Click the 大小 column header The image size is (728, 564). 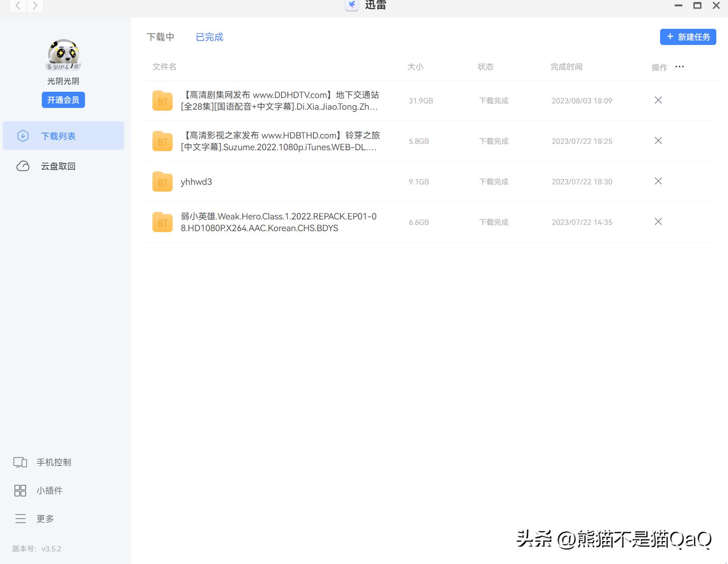coord(416,67)
